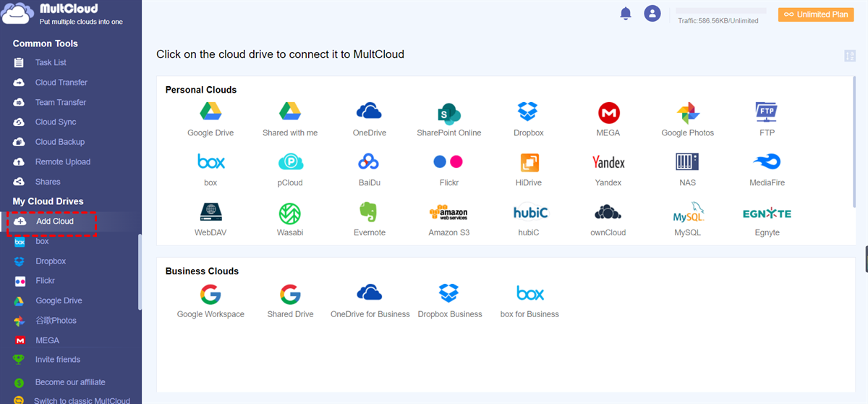Choose the OneDrive personal cloud icon
This screenshot has height=404, width=868.
369,111
